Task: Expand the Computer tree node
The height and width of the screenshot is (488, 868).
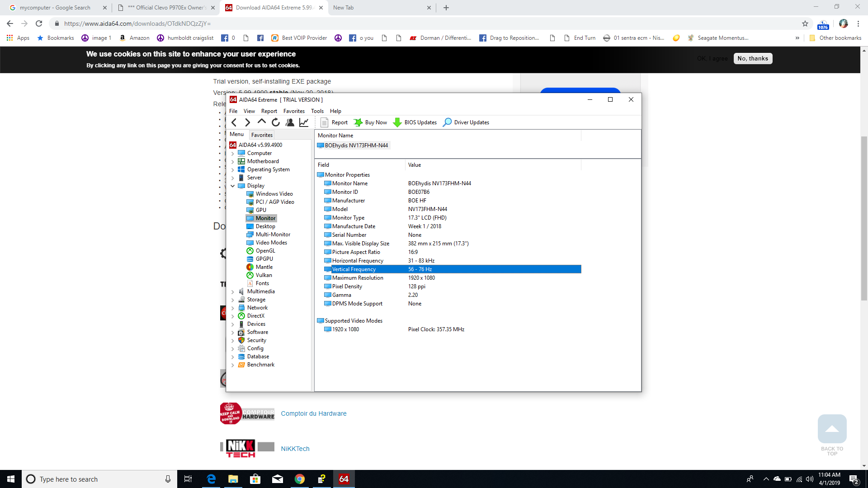Action: click(233, 154)
